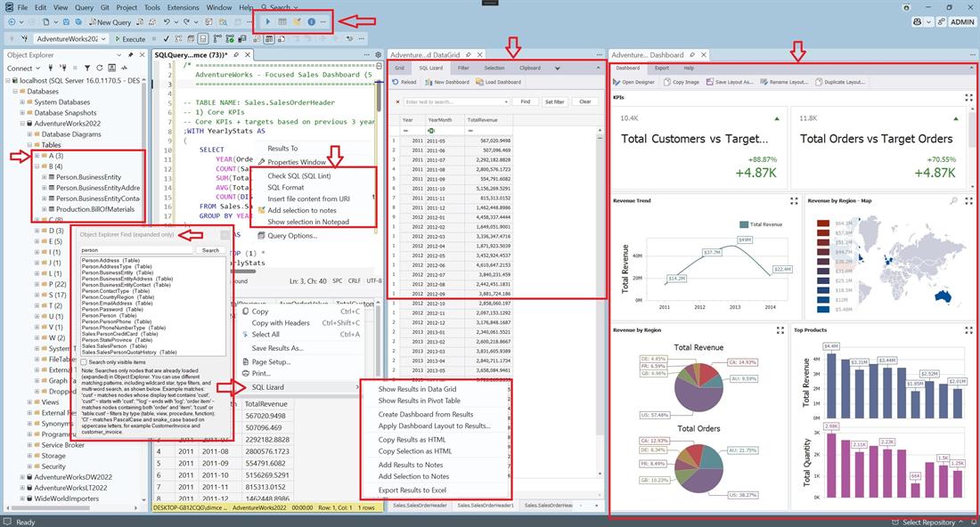This screenshot has width=980, height=527.
Task: Open the Extensions menu
Action: [x=184, y=7]
